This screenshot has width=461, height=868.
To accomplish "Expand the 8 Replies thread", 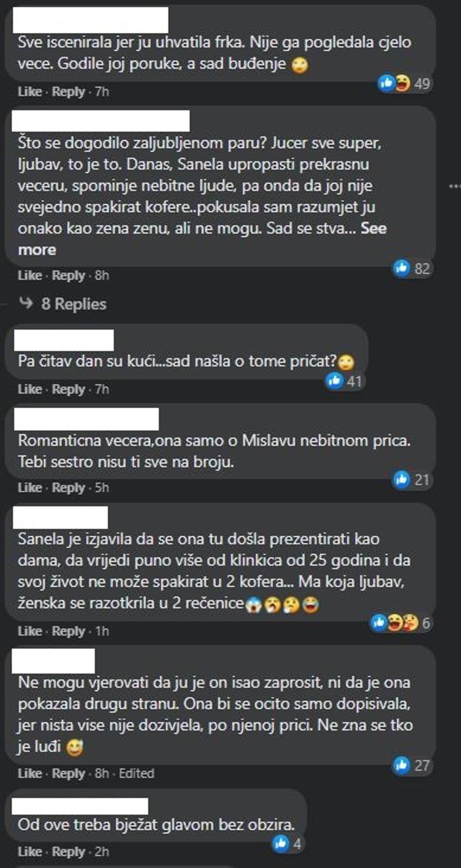I will click(x=63, y=304).
